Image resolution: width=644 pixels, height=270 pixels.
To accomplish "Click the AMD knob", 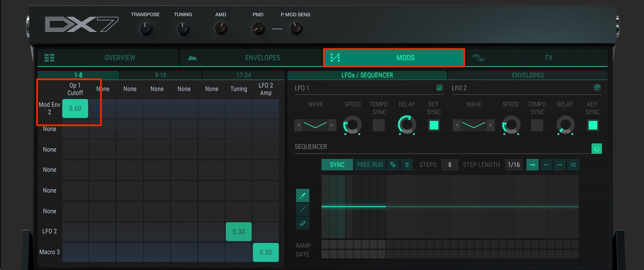I will (x=220, y=28).
